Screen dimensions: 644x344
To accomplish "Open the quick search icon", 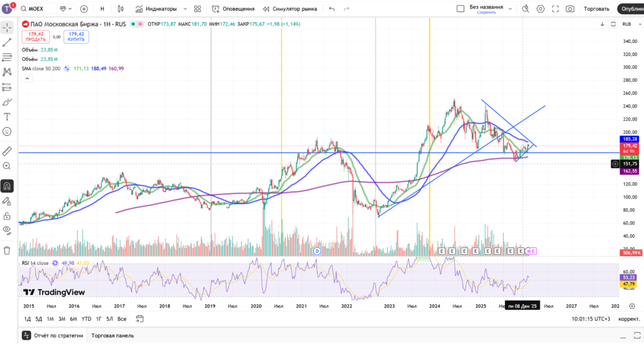I will point(525,9).
